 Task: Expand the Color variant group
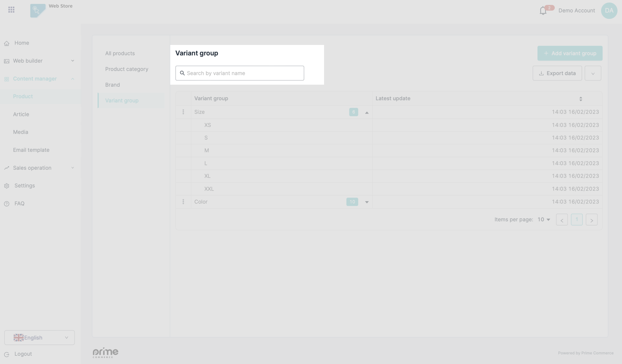point(367,202)
